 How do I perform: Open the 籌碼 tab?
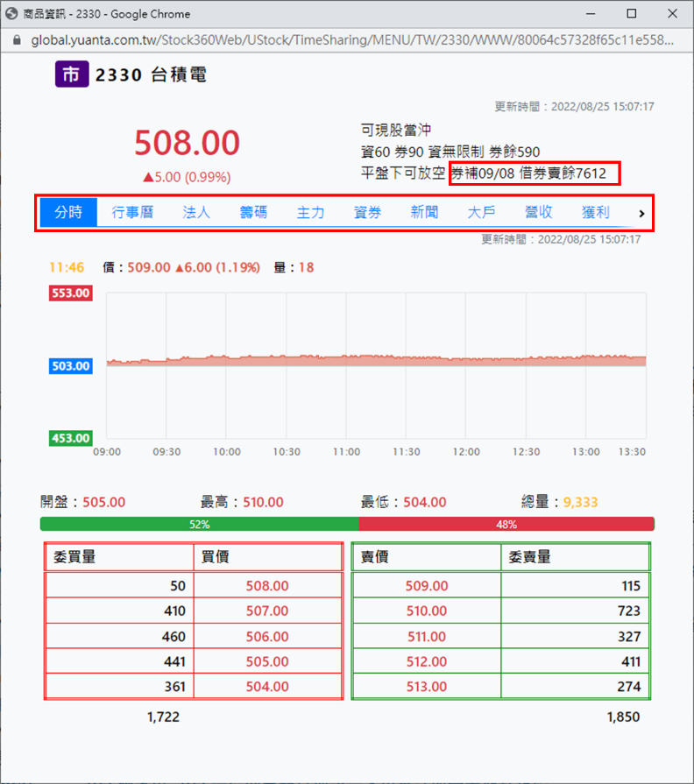pyautogui.click(x=253, y=212)
